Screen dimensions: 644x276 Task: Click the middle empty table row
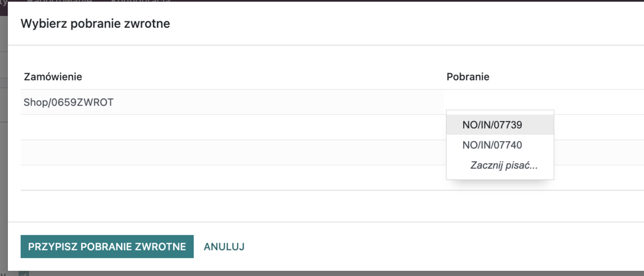coord(208,153)
